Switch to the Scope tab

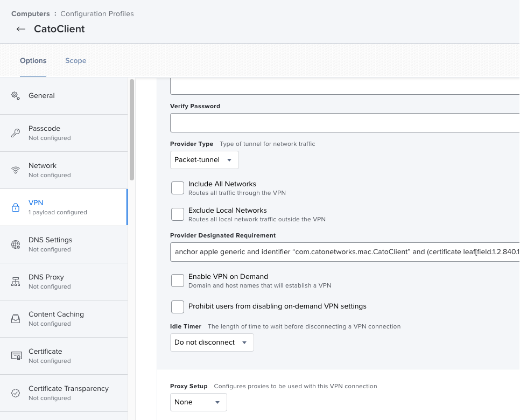pos(75,60)
